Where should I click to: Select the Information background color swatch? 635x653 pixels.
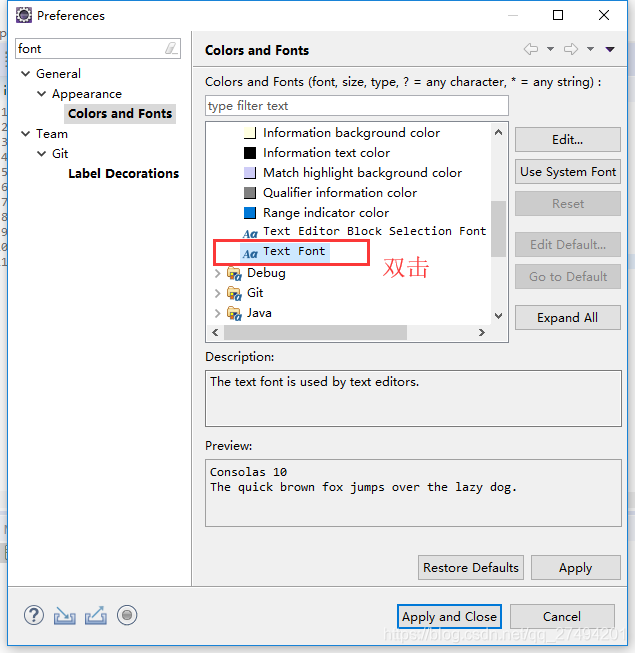(x=250, y=133)
